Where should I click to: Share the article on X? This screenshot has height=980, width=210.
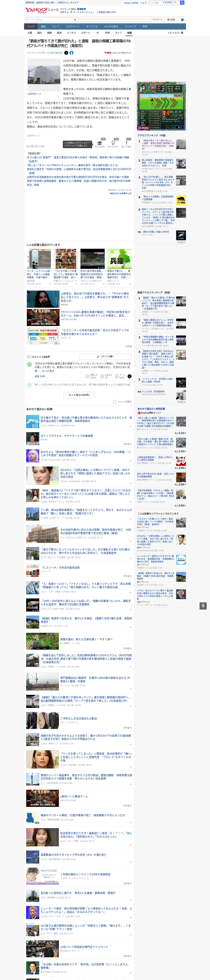point(66,53)
